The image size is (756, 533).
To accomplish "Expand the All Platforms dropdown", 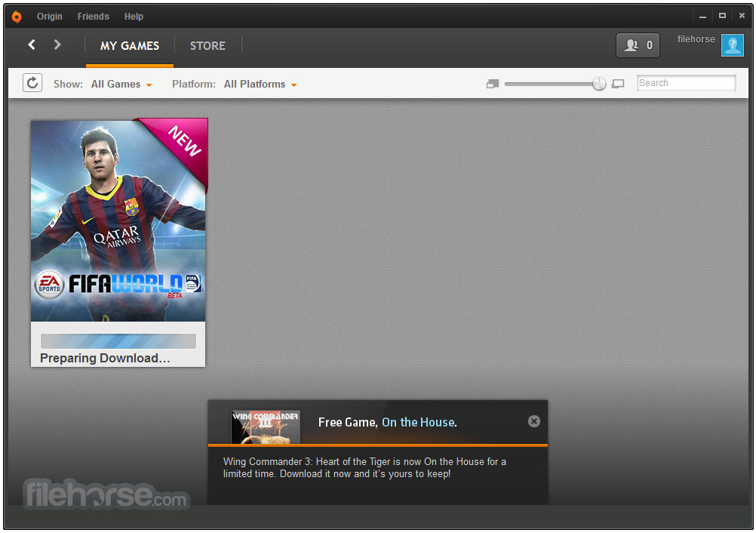I will (x=260, y=84).
